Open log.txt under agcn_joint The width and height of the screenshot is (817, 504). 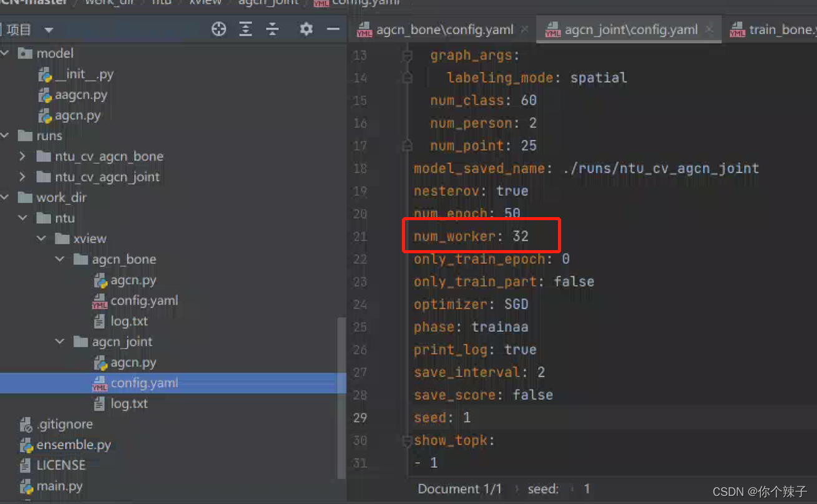[x=120, y=404]
